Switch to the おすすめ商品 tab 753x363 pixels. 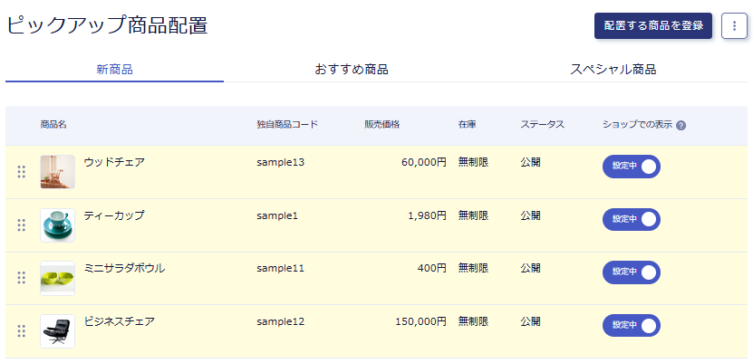pos(352,70)
